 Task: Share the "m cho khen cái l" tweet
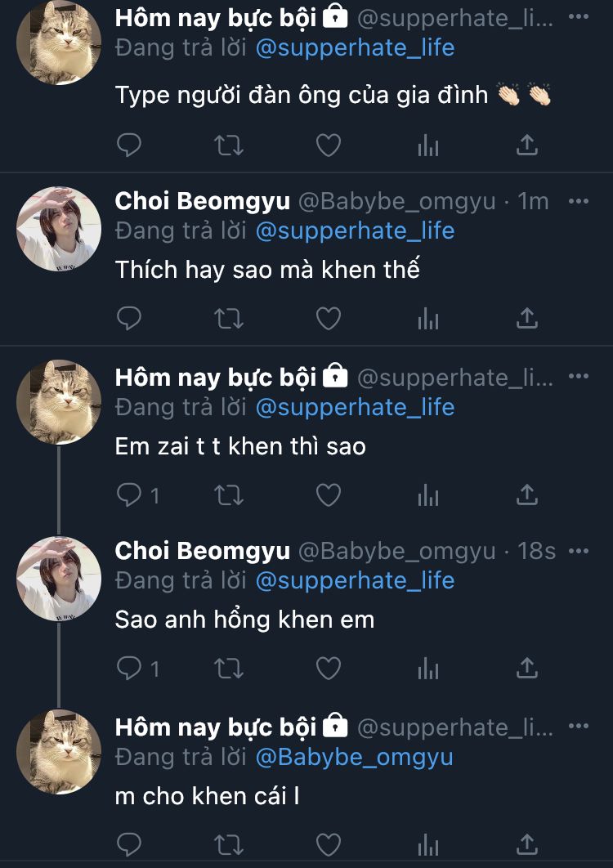[x=527, y=843]
